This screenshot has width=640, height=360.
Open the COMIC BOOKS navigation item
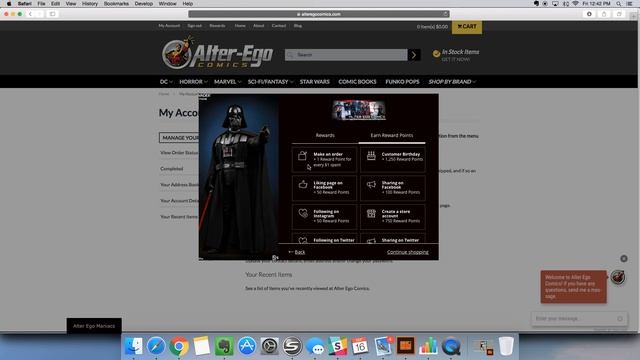point(357,82)
